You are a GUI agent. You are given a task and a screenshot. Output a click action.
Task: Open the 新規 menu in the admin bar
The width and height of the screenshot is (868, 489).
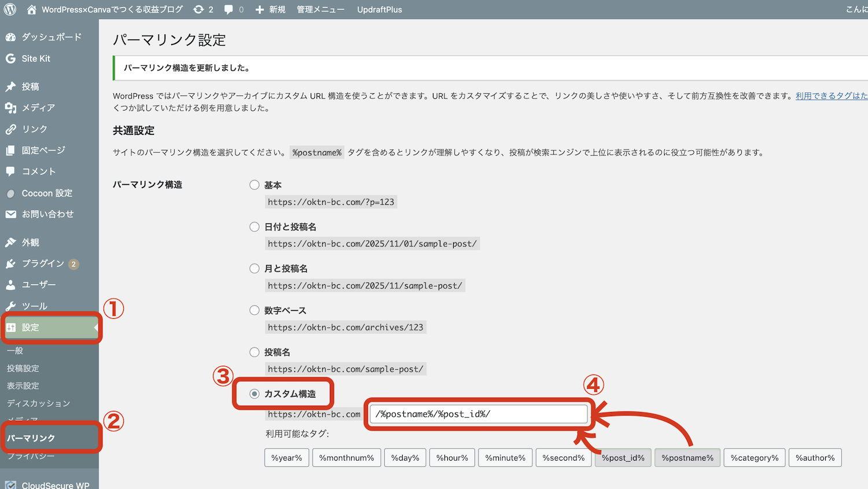270,9
